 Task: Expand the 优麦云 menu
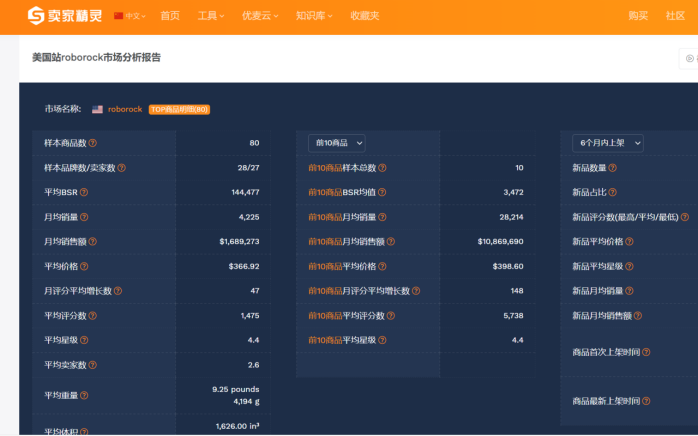click(260, 16)
